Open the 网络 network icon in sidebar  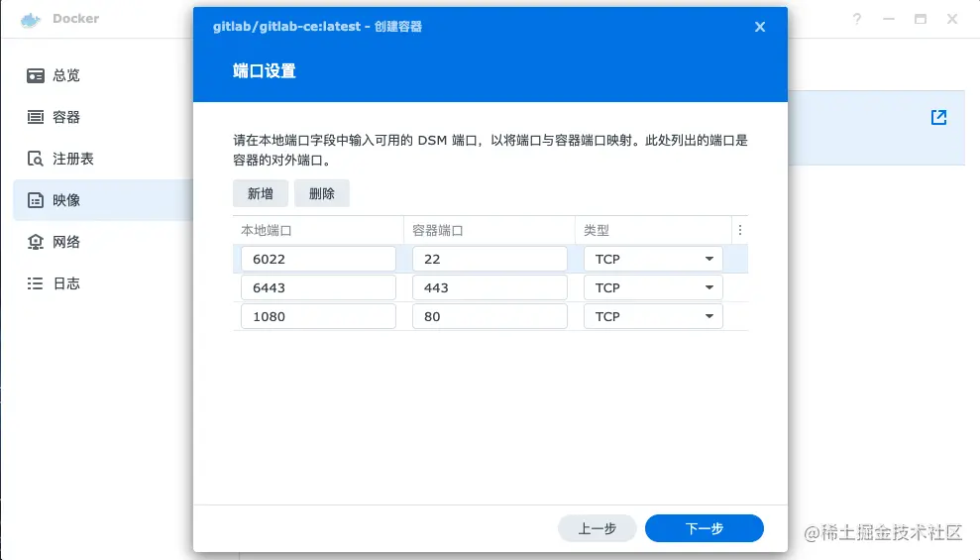point(36,242)
